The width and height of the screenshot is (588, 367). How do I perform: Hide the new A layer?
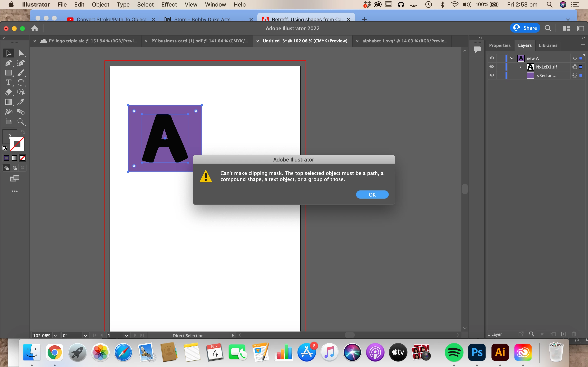[492, 58]
